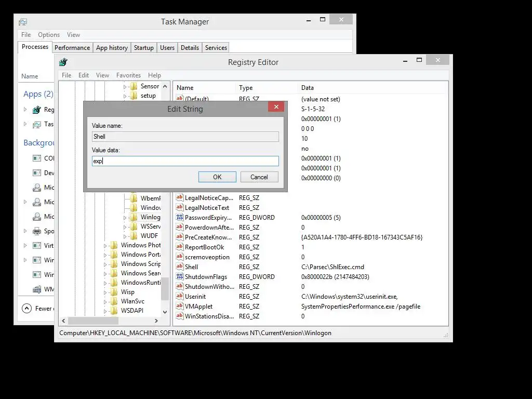The image size is (532, 399).
Task: Click the Fewer details arrow icon in Task Manager
Action: point(27,309)
